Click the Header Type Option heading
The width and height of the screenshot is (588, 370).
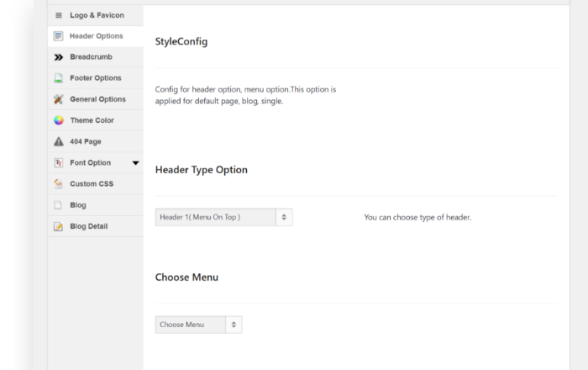(202, 170)
